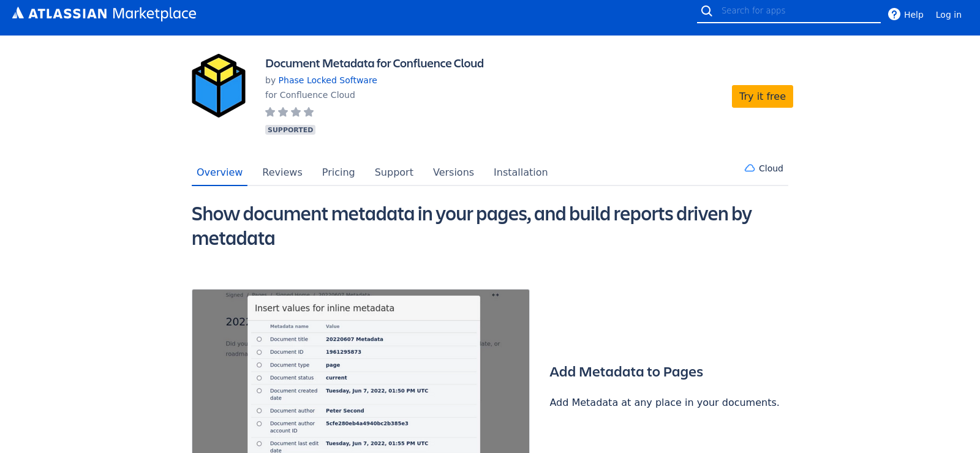Click the '20220607 Metadata' value

click(354, 339)
